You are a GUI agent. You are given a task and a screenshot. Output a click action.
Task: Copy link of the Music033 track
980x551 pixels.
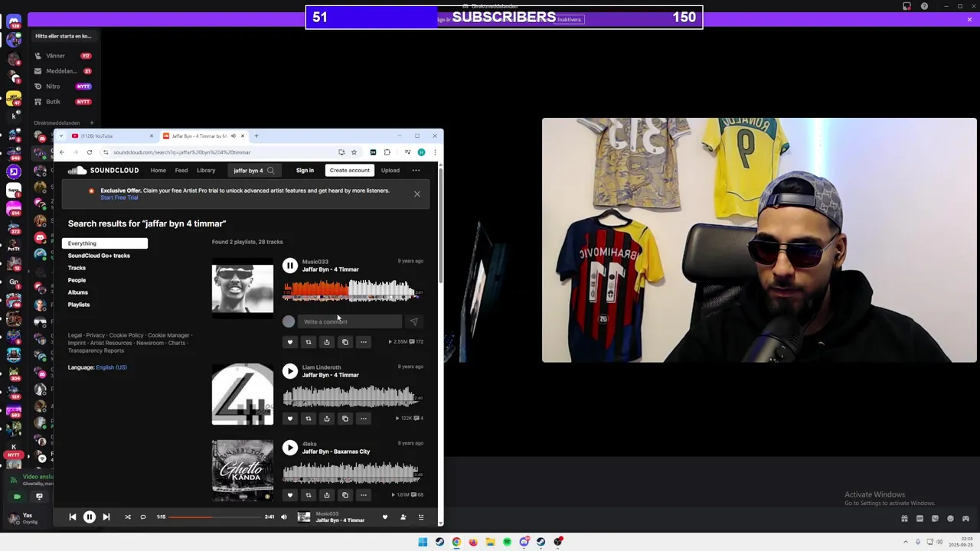tap(345, 342)
